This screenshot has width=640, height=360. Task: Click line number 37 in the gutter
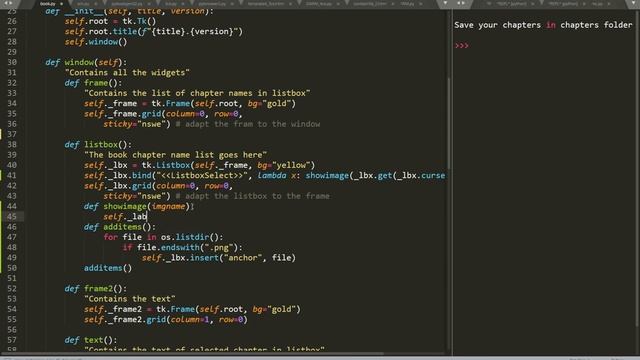12,134
